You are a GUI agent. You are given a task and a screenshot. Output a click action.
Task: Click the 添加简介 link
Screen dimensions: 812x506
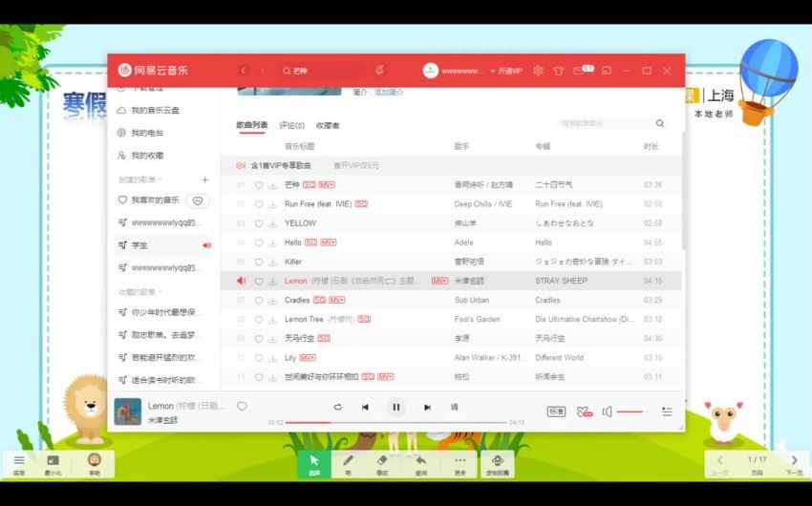389,92
